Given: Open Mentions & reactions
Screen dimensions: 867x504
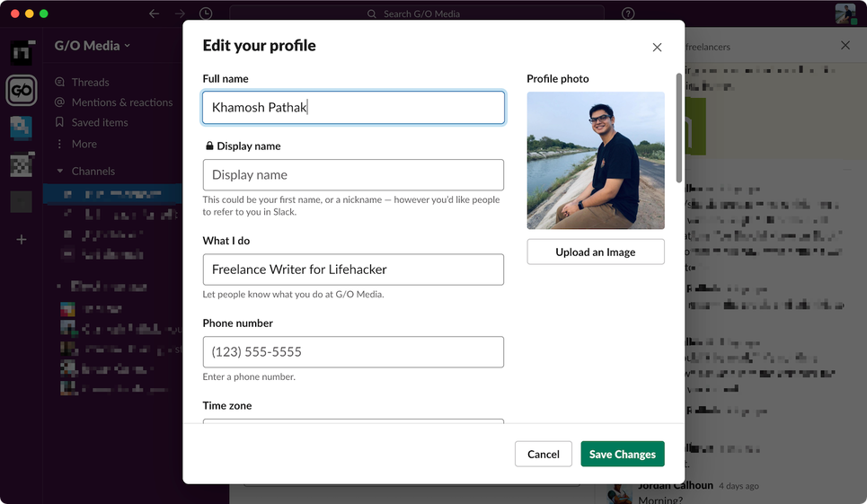Looking at the screenshot, I should pos(114,102).
